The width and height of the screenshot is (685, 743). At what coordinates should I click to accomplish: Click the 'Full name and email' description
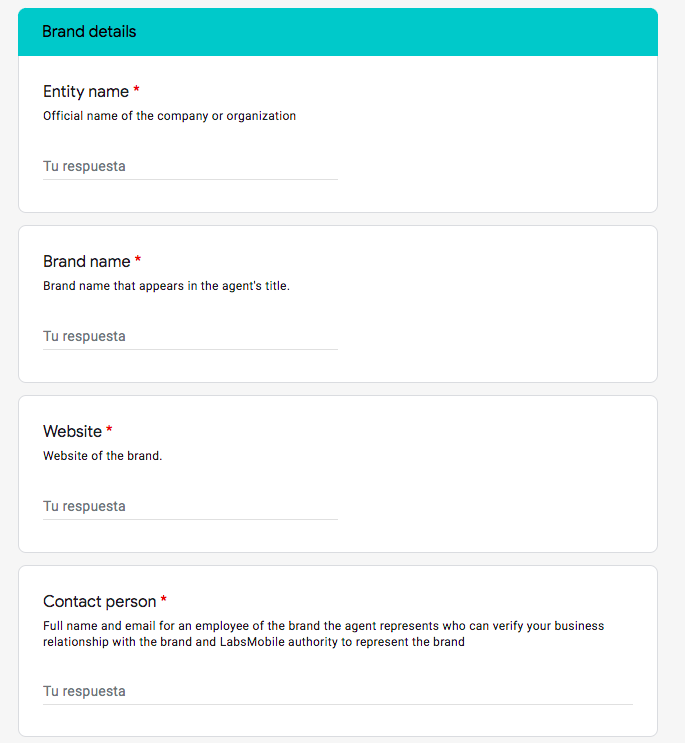point(324,626)
